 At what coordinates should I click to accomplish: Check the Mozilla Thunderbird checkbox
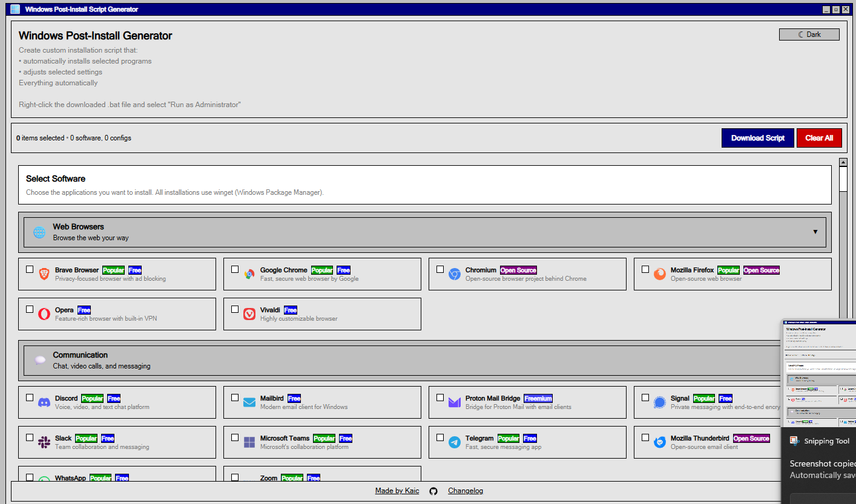(645, 437)
